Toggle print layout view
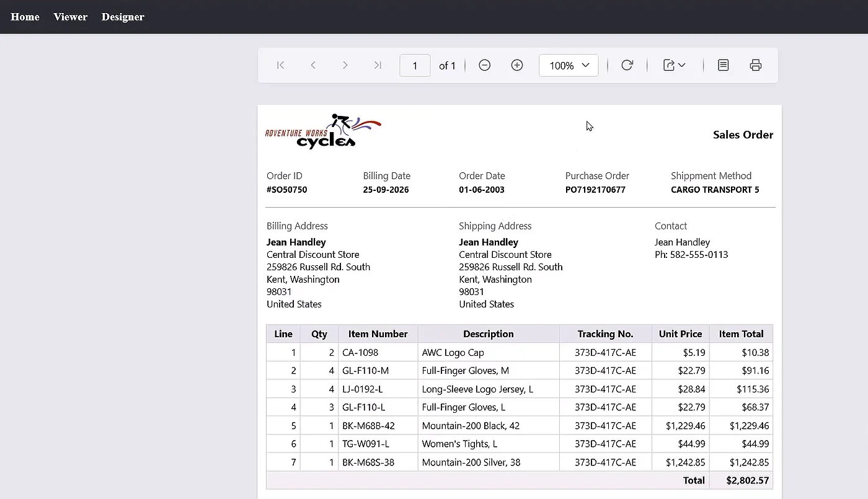Screen dimensions: 868x499 (723, 65)
